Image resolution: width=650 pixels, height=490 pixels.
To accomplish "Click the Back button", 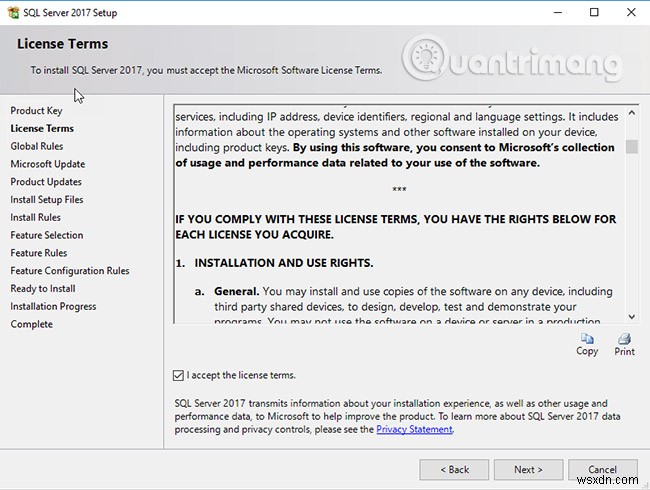I will click(x=454, y=470).
